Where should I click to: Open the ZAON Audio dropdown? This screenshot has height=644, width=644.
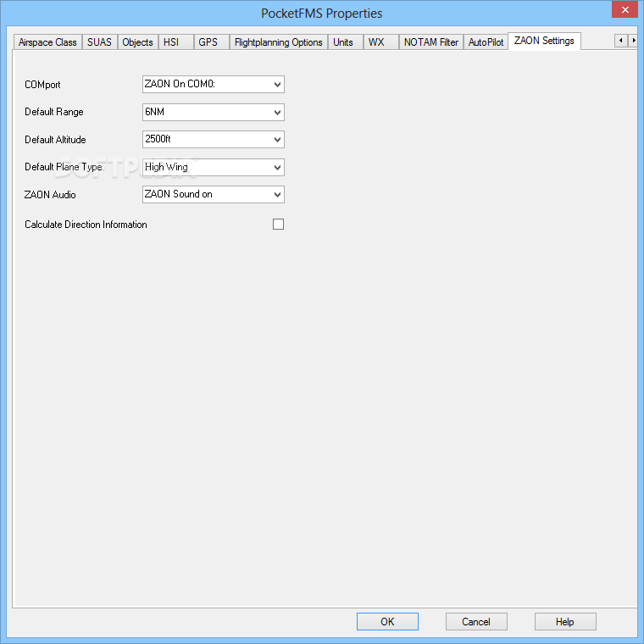[214, 195]
